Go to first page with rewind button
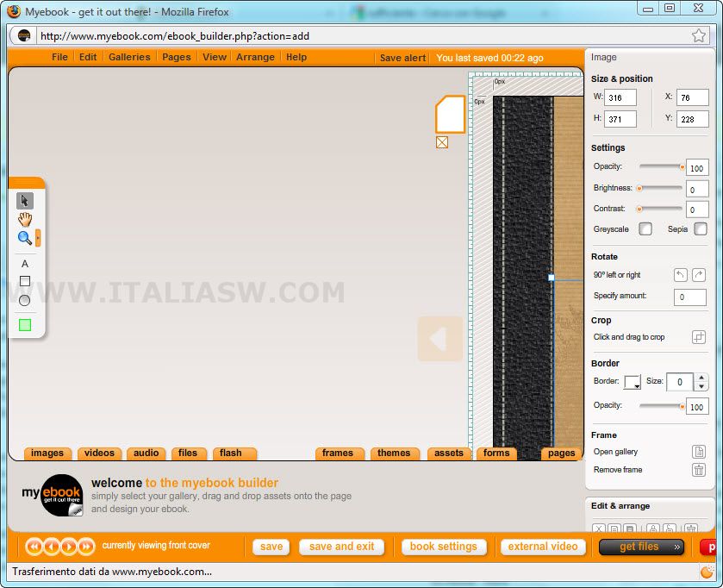Screen dimensions: 723x588 point(34,547)
